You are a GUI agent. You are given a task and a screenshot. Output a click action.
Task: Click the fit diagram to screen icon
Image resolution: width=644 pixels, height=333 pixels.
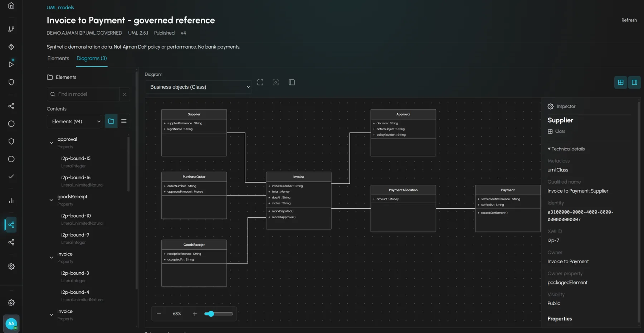click(260, 83)
